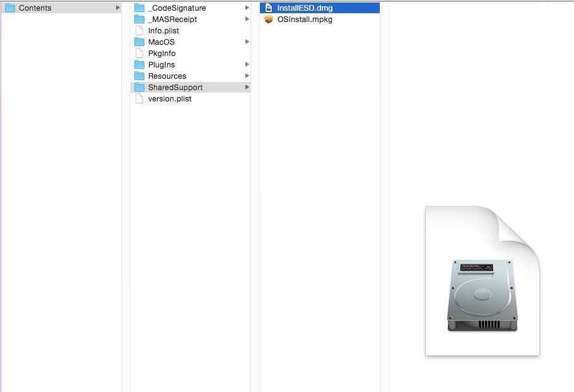
Task: Select the Resources folder name
Action: (167, 76)
